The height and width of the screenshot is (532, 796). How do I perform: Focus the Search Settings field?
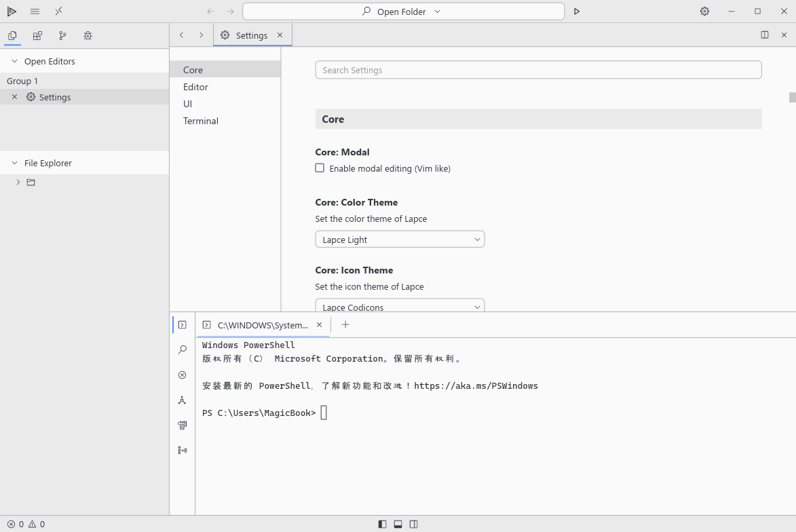click(538, 70)
